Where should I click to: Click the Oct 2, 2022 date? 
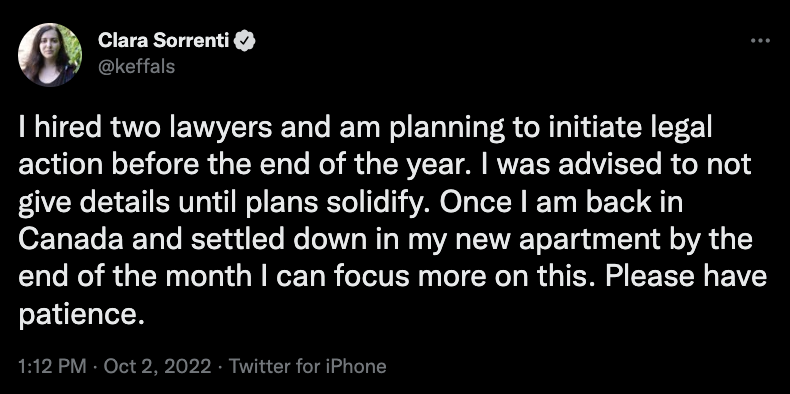click(157, 366)
